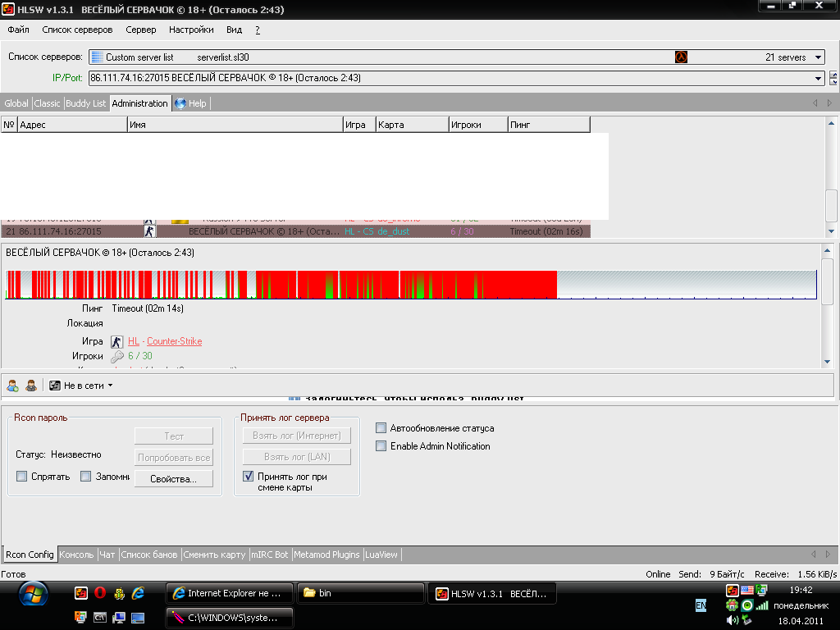Open the 'Список серверов' menu
The height and width of the screenshot is (630, 840).
(x=77, y=30)
